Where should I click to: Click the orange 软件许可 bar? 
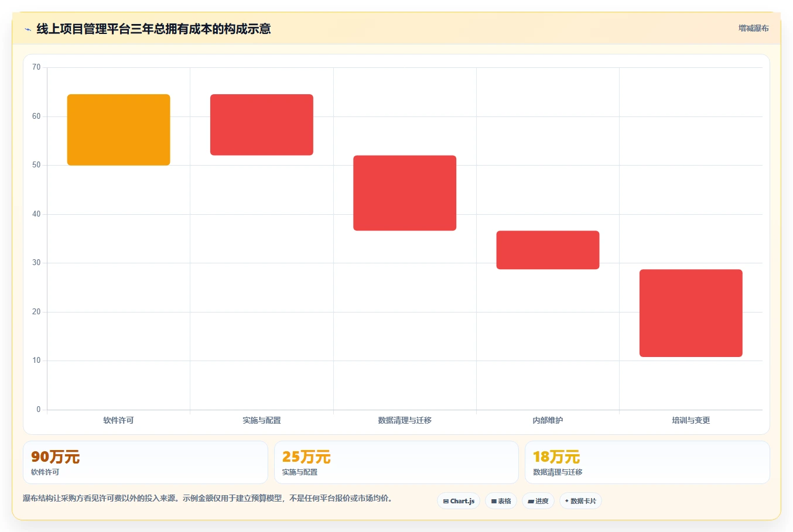click(x=119, y=130)
